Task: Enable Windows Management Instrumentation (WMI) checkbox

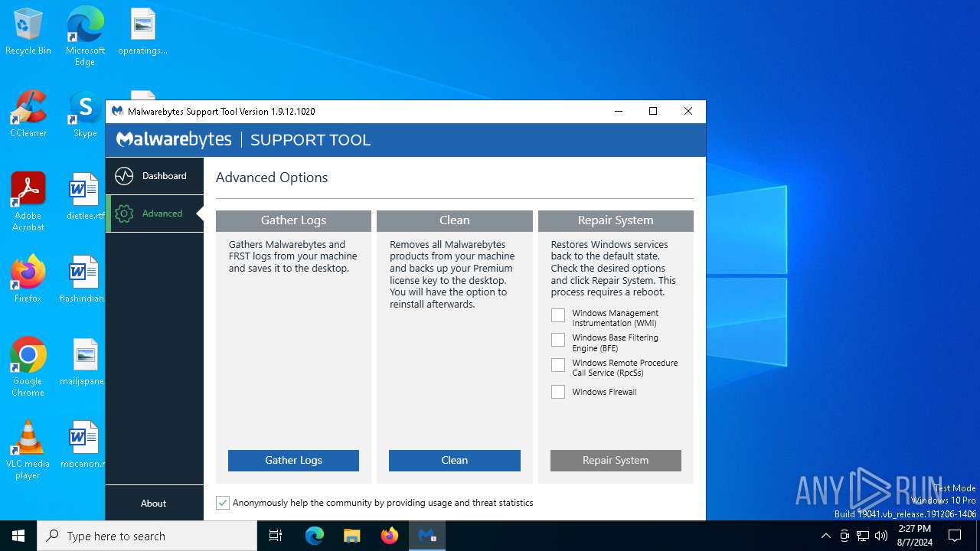Action: tap(558, 315)
